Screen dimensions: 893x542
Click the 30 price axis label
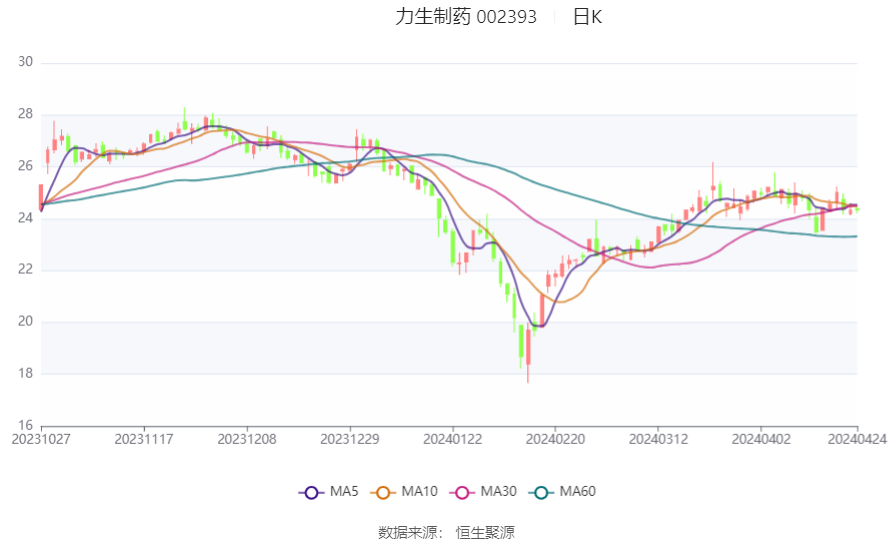[25, 61]
